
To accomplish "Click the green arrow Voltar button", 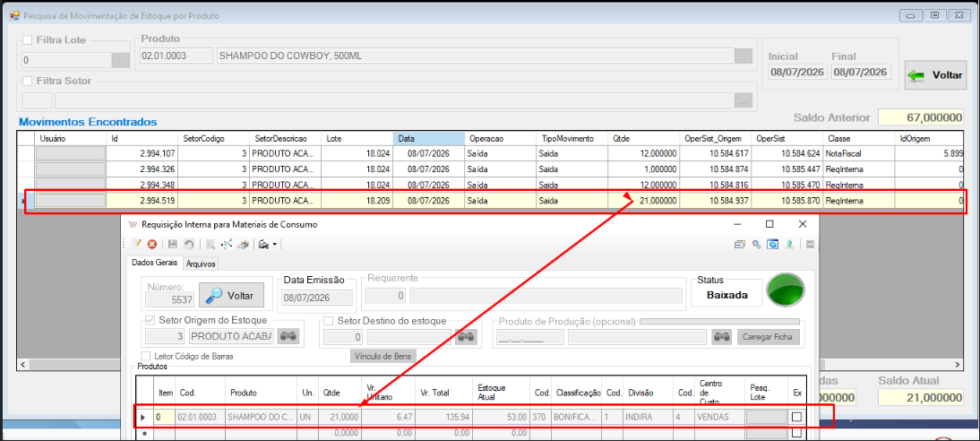I will click(x=935, y=75).
